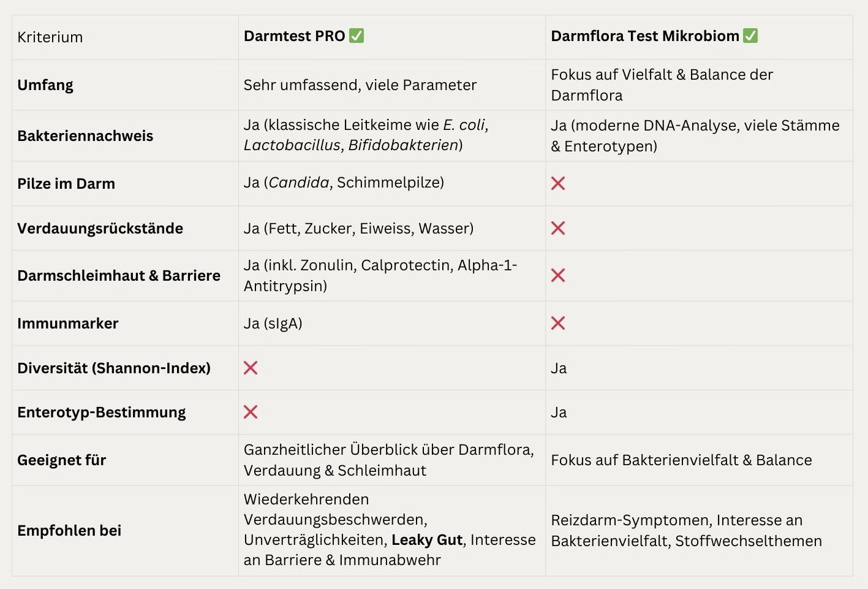Viewport: 868px width, 589px height.
Task: Select the Bakteriennachweis row label
Action: (85, 136)
